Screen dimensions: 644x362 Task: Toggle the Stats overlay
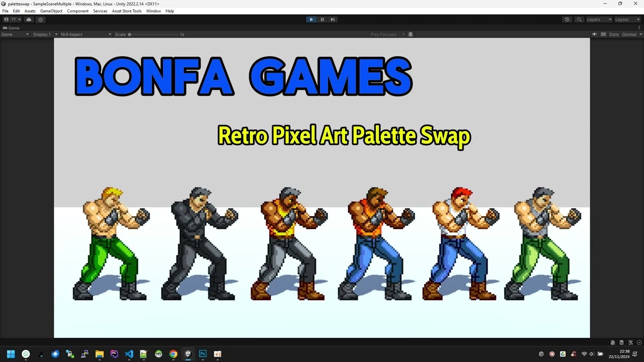point(614,35)
